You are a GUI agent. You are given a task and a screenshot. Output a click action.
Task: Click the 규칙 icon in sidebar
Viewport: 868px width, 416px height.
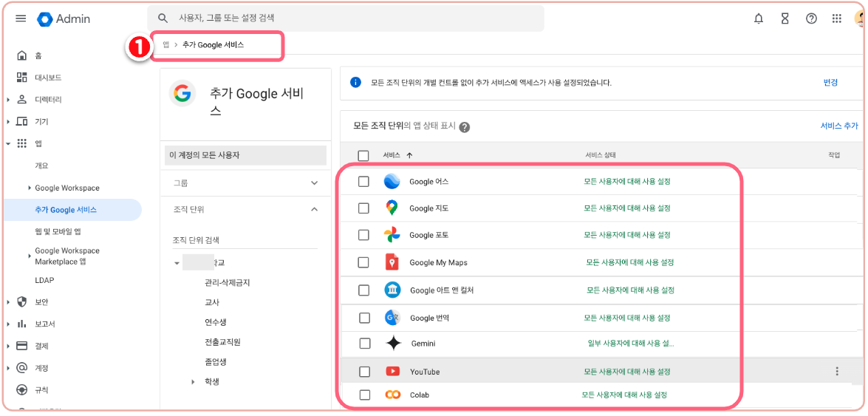[x=21, y=389]
